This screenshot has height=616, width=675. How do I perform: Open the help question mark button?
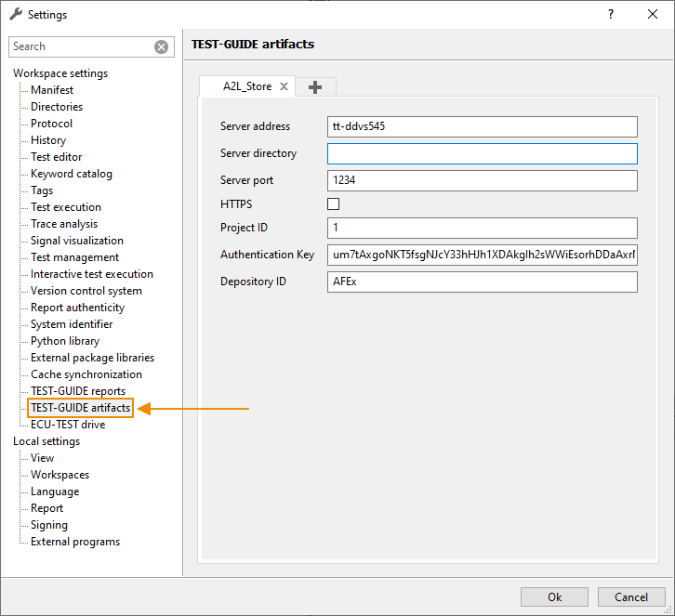611,14
